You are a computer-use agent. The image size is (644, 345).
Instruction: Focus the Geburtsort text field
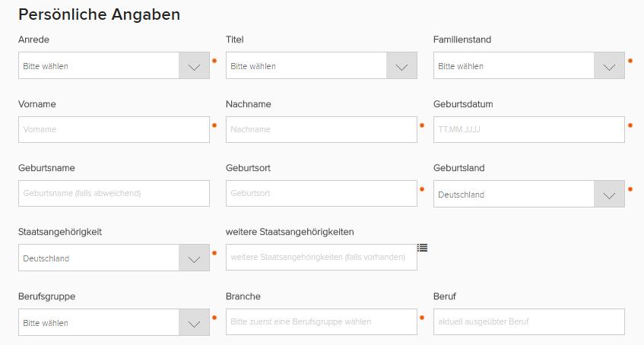[321, 194]
